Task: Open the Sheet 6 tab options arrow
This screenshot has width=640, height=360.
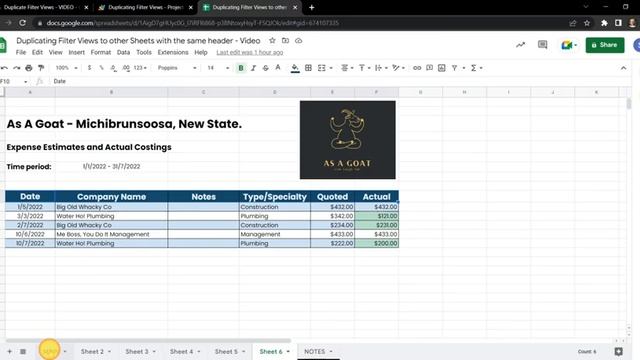Action: point(288,351)
